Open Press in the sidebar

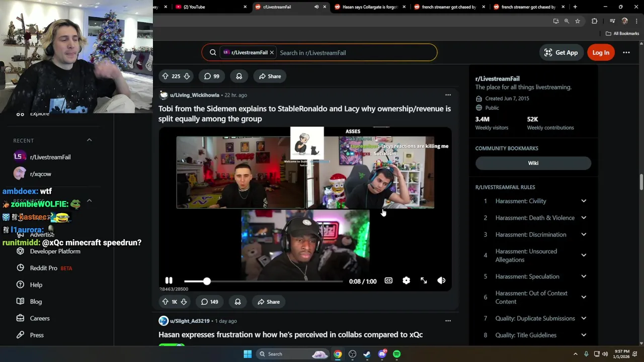click(x=37, y=335)
